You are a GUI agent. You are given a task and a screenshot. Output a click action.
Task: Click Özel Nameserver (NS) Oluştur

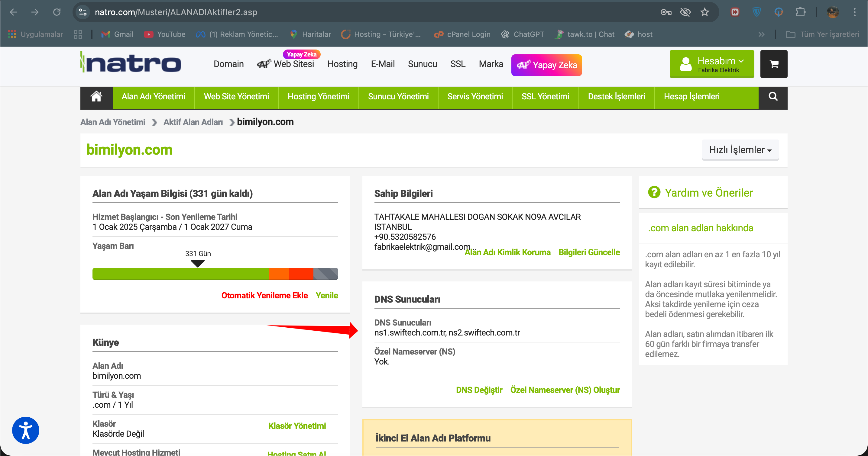[565, 390]
